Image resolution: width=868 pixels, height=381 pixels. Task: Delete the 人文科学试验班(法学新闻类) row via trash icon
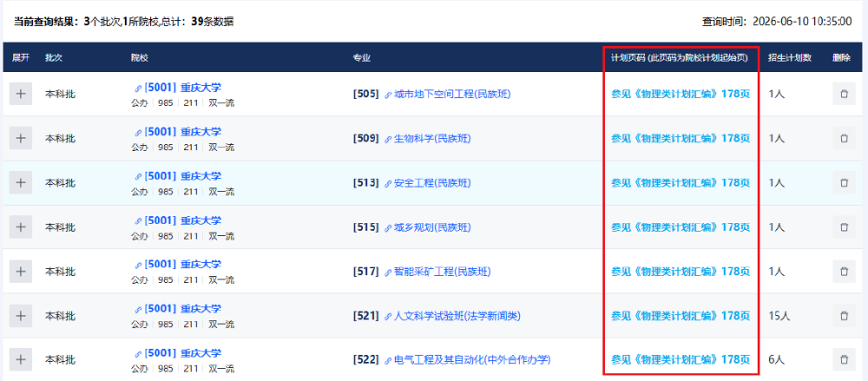pos(844,315)
